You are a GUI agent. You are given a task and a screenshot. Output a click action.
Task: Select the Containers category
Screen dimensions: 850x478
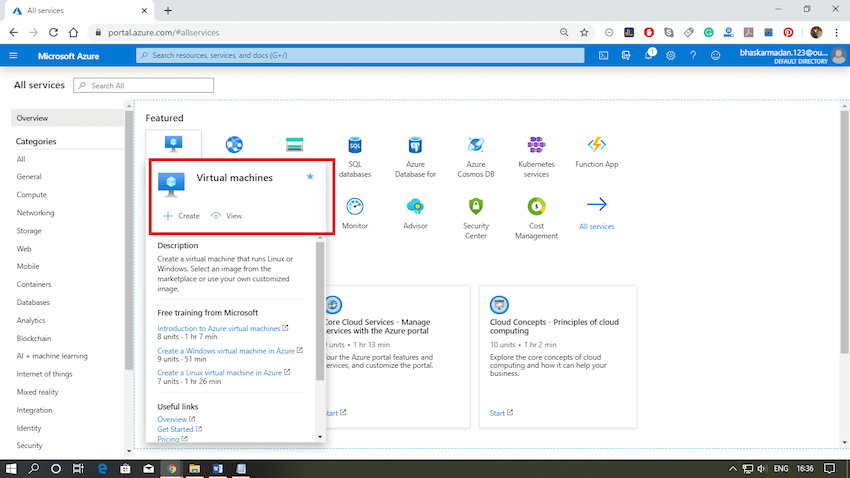tap(34, 284)
